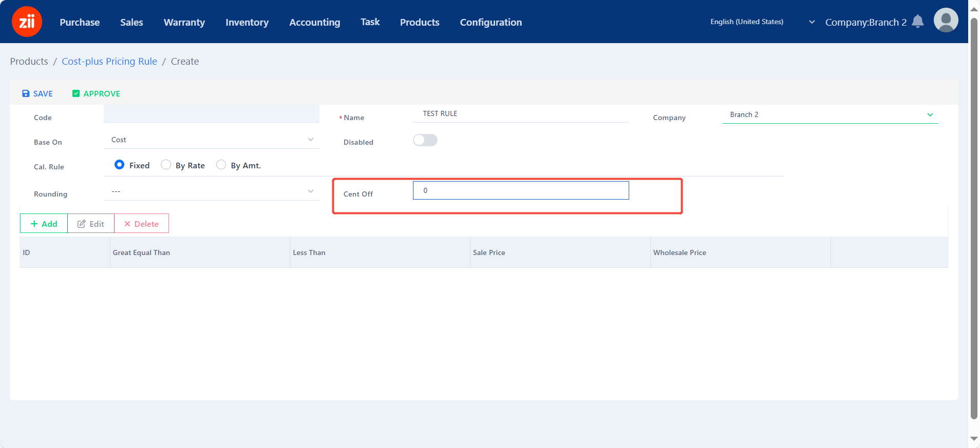Click the Delete button label
The image size is (980, 448).
[146, 224]
